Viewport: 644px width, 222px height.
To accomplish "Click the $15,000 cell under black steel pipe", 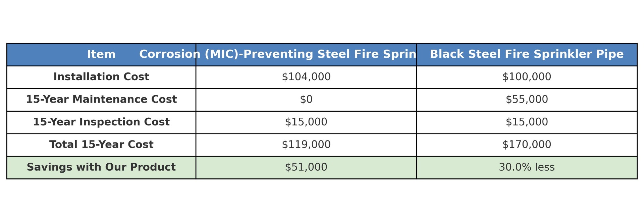I will (527, 122).
